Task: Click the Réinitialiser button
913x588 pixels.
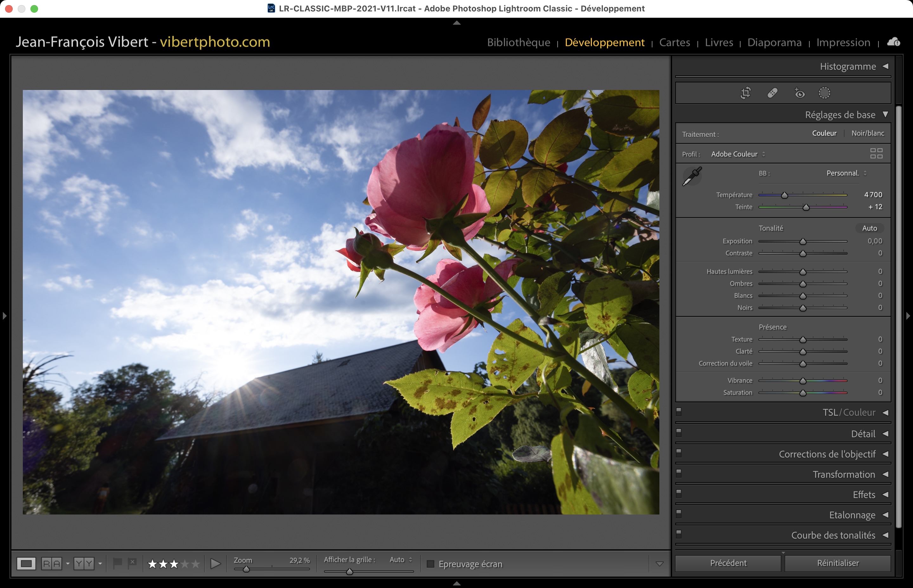Action: [837, 563]
